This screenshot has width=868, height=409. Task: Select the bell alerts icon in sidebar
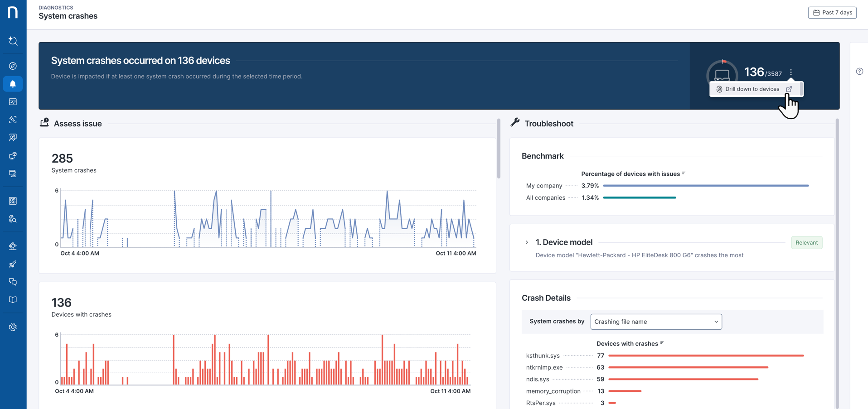click(13, 84)
